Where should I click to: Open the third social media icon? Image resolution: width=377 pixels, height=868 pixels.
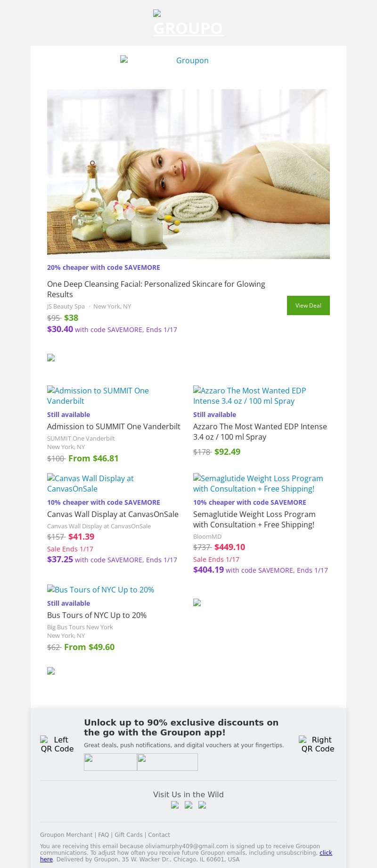click(202, 805)
